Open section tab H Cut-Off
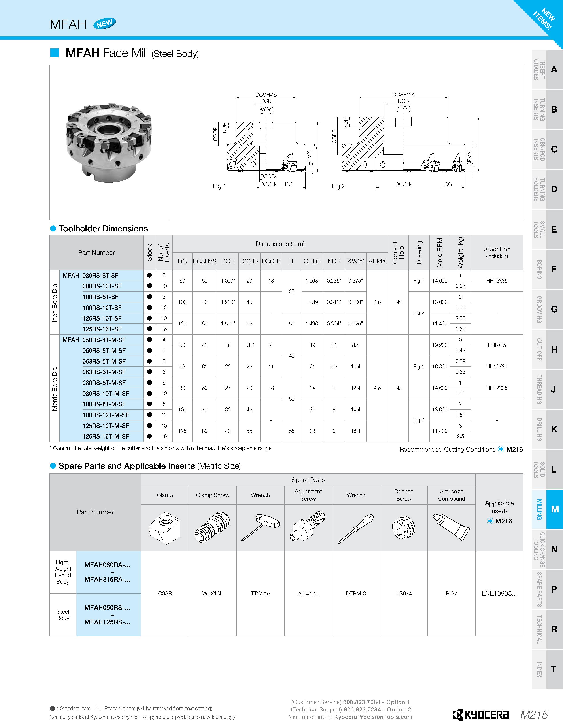563x728 pixels. coord(547,349)
